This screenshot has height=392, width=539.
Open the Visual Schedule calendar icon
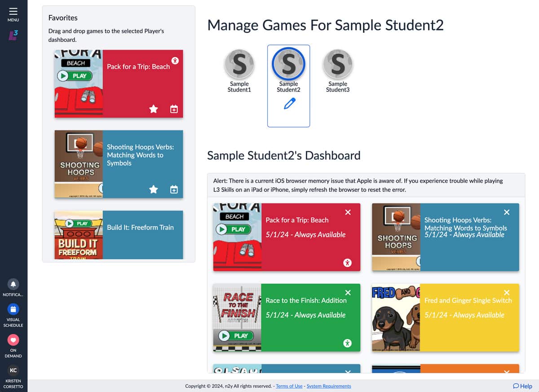[13, 309]
